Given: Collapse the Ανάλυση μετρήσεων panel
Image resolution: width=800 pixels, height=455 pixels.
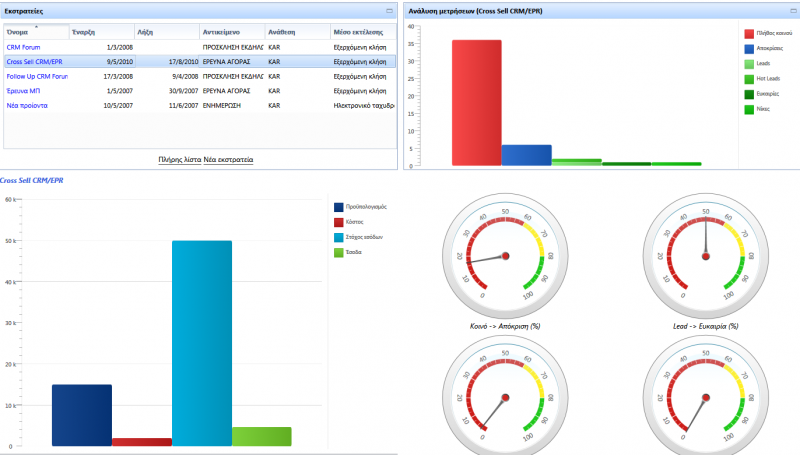Looking at the screenshot, I should pyautogui.click(x=793, y=11).
